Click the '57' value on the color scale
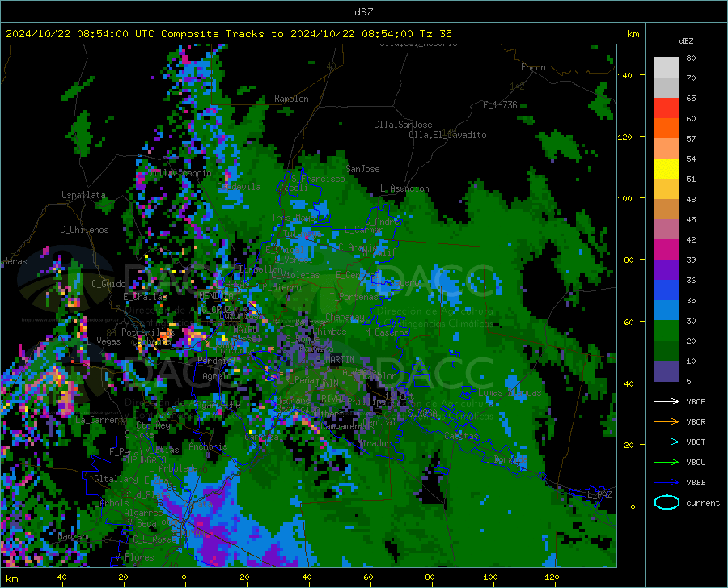The height and width of the screenshot is (588, 728). 691,139
